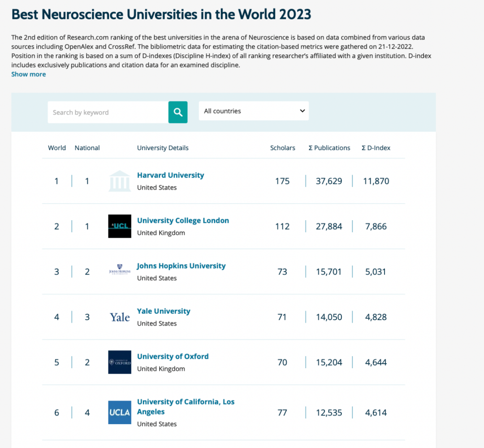The height and width of the screenshot is (448, 484).
Task: Click Yale's publications value 14,050
Action: [329, 317]
